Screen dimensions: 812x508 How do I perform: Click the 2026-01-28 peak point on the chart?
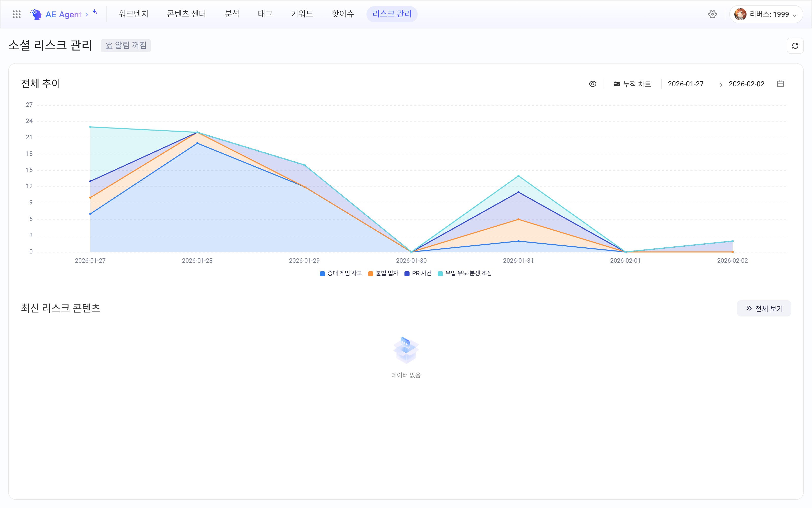197,132
